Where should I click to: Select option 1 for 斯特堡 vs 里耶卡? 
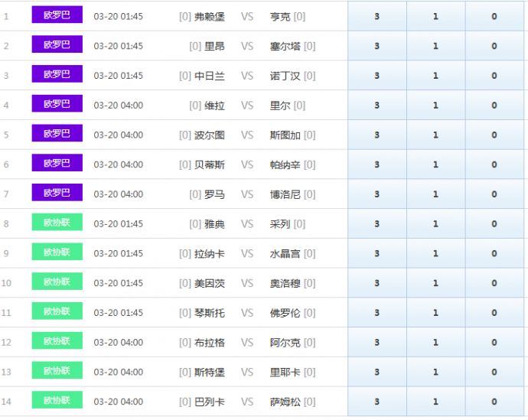(x=435, y=372)
